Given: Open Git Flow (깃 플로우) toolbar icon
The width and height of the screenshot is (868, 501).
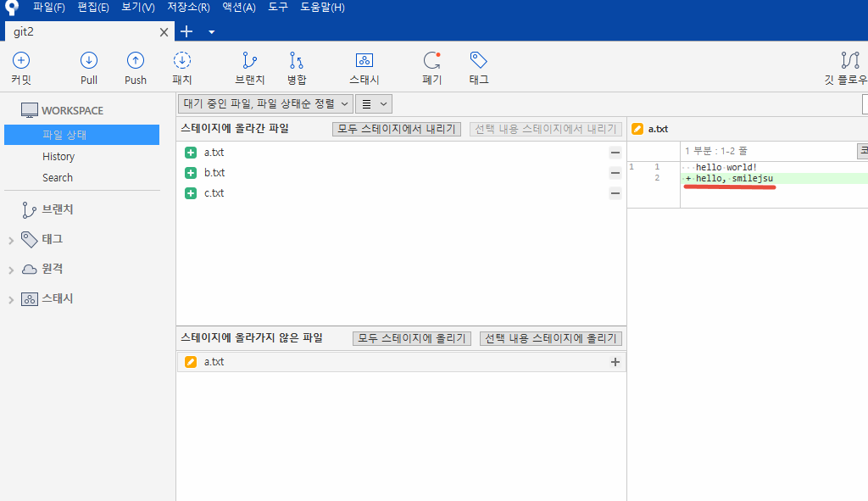Looking at the screenshot, I should click(850, 60).
